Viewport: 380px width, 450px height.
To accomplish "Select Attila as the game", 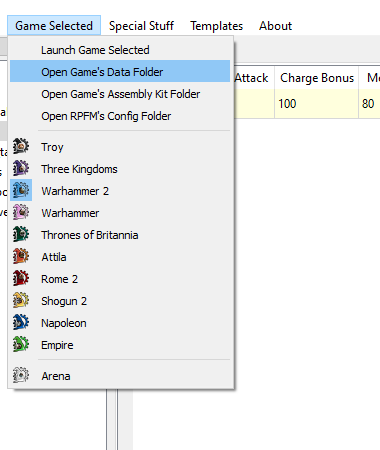I will [120, 257].
